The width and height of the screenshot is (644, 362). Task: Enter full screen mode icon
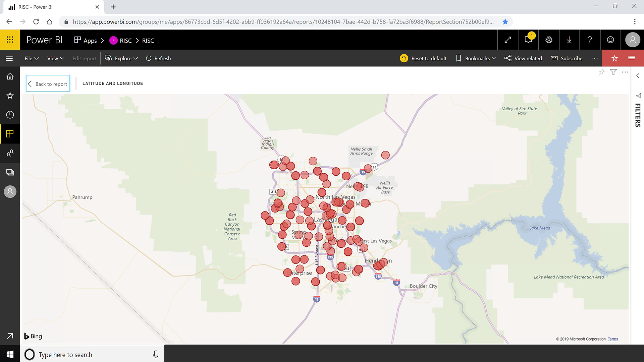click(507, 40)
